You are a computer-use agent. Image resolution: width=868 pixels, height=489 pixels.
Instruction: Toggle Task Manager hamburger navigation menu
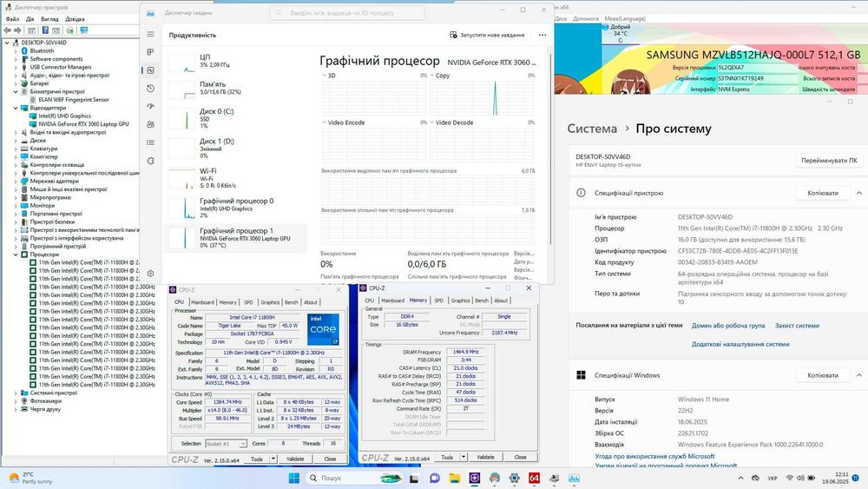[x=150, y=35]
